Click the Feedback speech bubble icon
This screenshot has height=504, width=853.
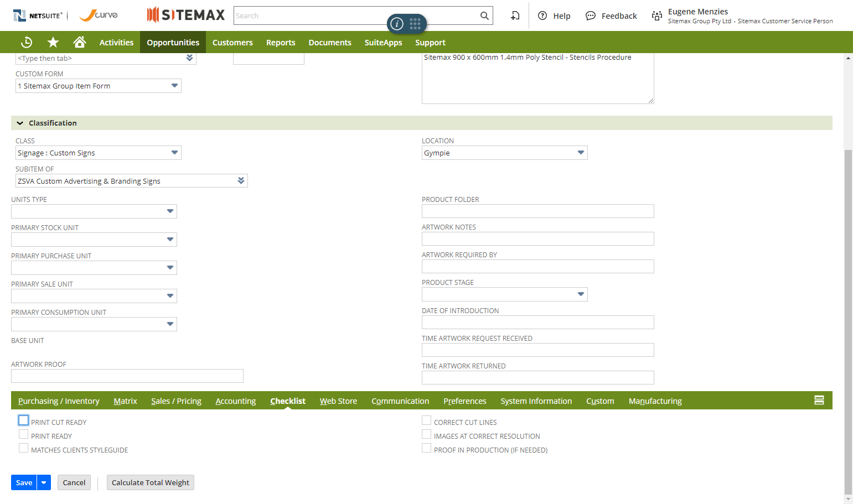click(x=591, y=15)
